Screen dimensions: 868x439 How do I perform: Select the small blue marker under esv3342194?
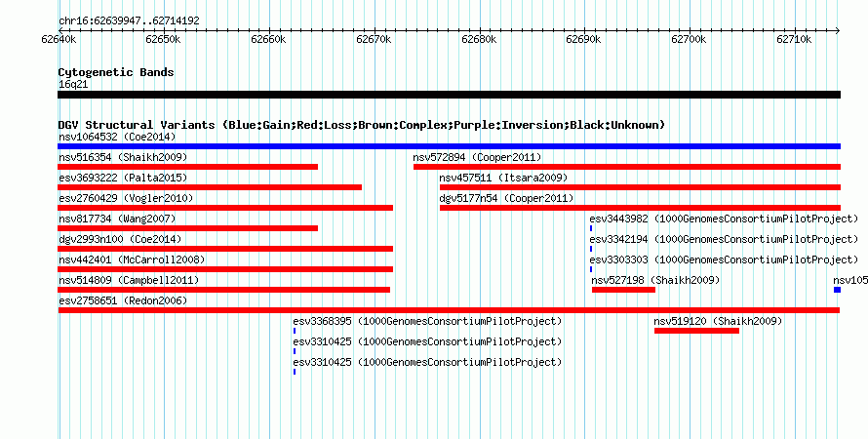591,249
